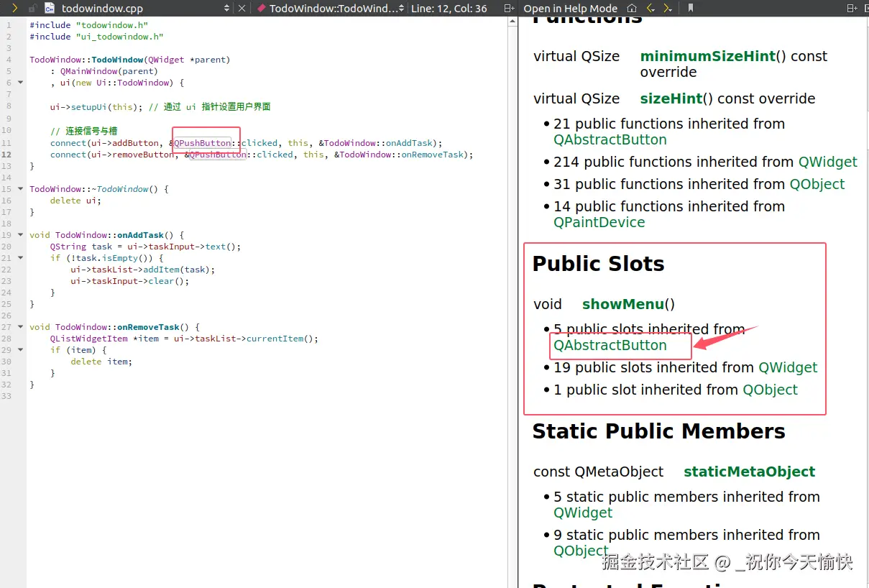Collapse the constructor fold at line 6
This screenshot has height=588, width=869.
(x=20, y=82)
